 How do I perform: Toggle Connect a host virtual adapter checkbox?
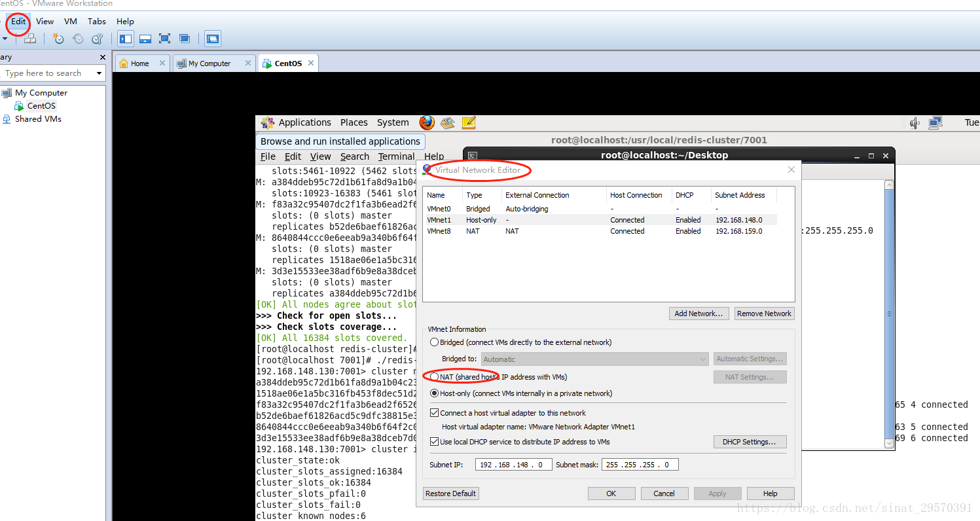click(434, 413)
